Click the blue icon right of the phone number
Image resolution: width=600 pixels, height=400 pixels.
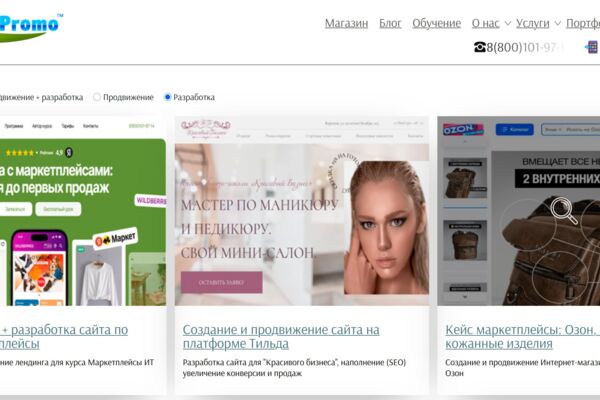point(592,47)
